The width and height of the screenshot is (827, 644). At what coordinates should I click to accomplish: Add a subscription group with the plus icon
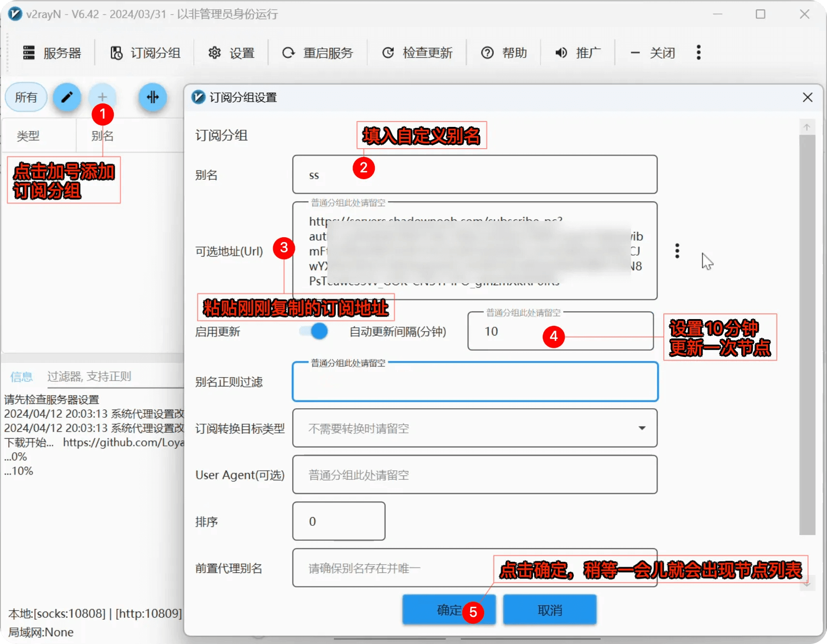click(x=102, y=97)
